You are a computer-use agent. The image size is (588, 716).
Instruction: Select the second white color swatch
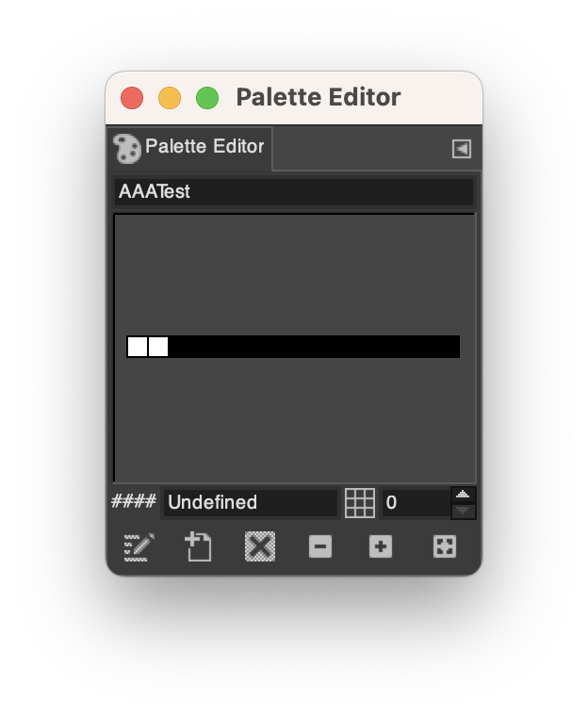point(158,347)
